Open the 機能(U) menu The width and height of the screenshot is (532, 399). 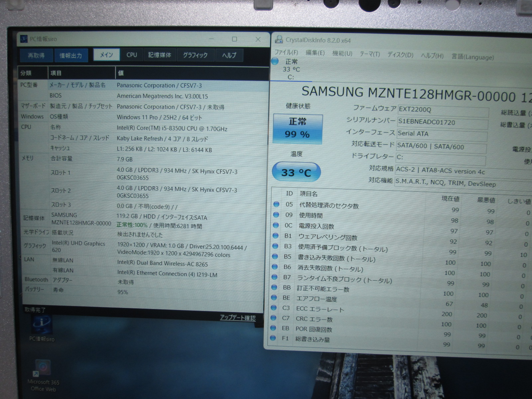tap(342, 54)
